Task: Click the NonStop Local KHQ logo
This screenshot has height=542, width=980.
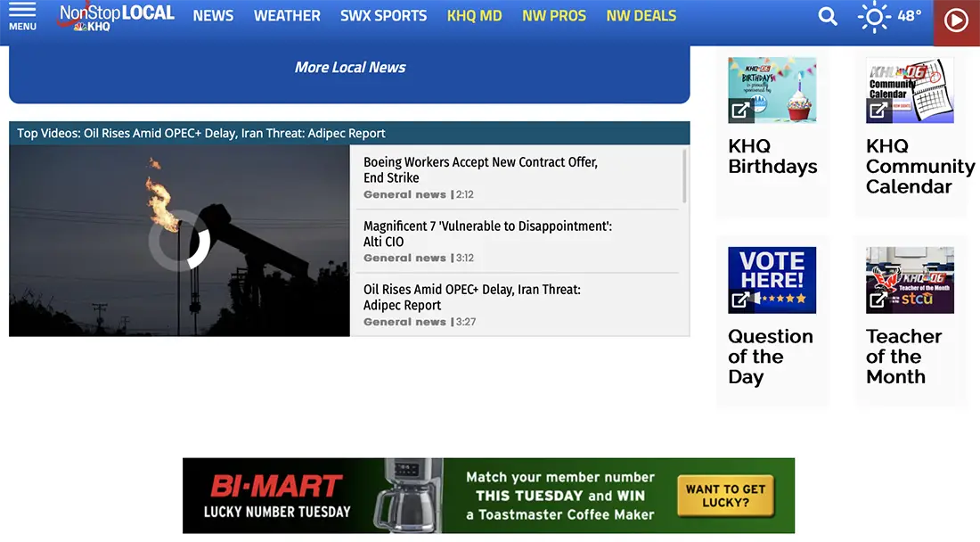Action: pos(116,16)
